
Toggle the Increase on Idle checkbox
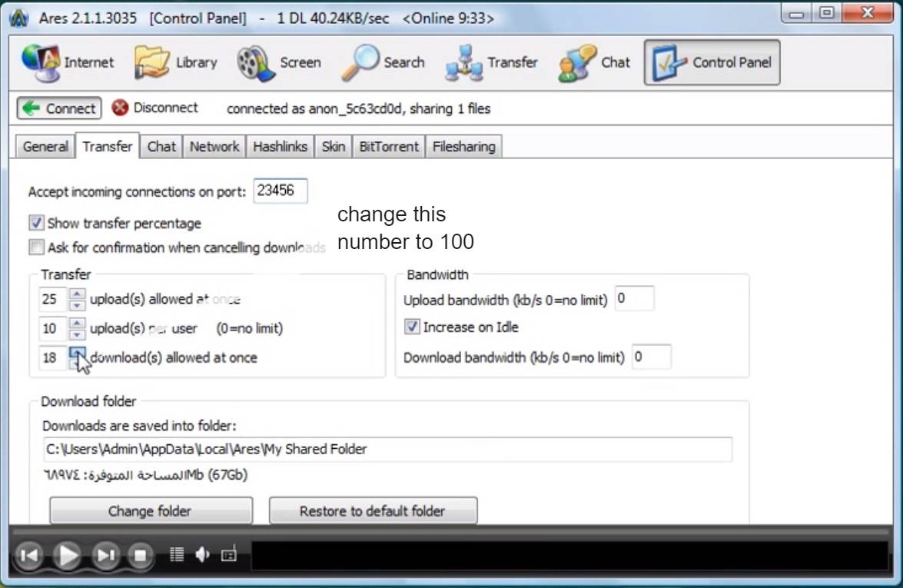pos(412,327)
